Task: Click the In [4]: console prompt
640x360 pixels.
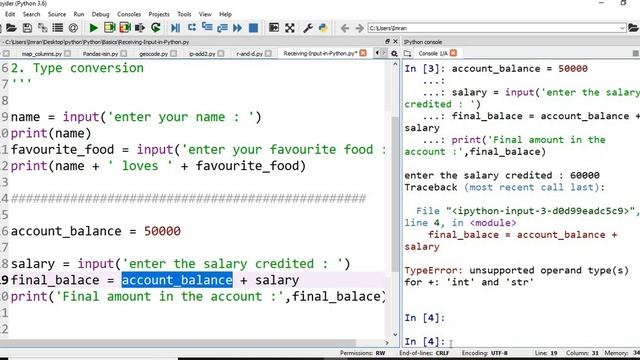Action: click(424, 341)
